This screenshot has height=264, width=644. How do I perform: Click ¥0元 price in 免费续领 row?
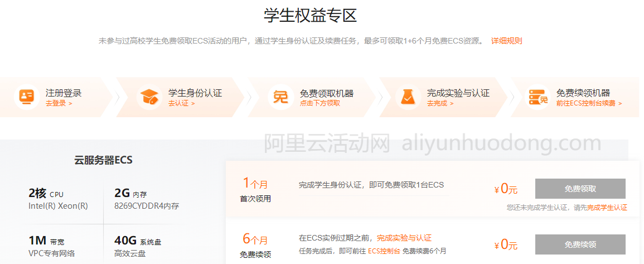coord(506,244)
